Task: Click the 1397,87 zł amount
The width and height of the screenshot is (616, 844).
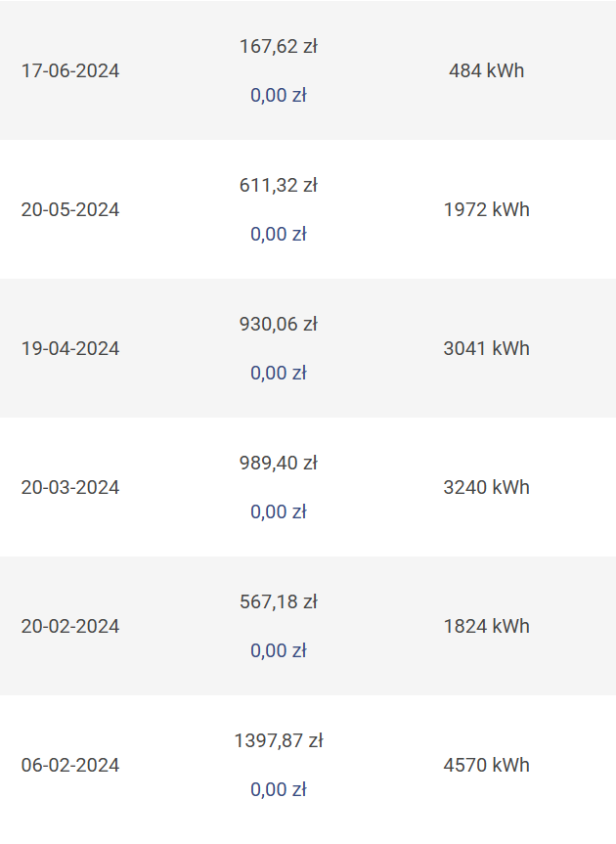Action: pyautogui.click(x=278, y=740)
